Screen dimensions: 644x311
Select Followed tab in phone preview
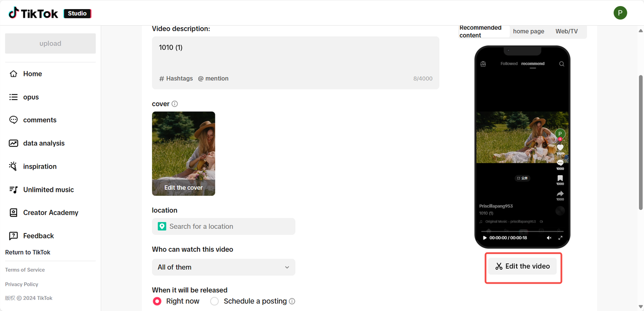[x=509, y=64]
